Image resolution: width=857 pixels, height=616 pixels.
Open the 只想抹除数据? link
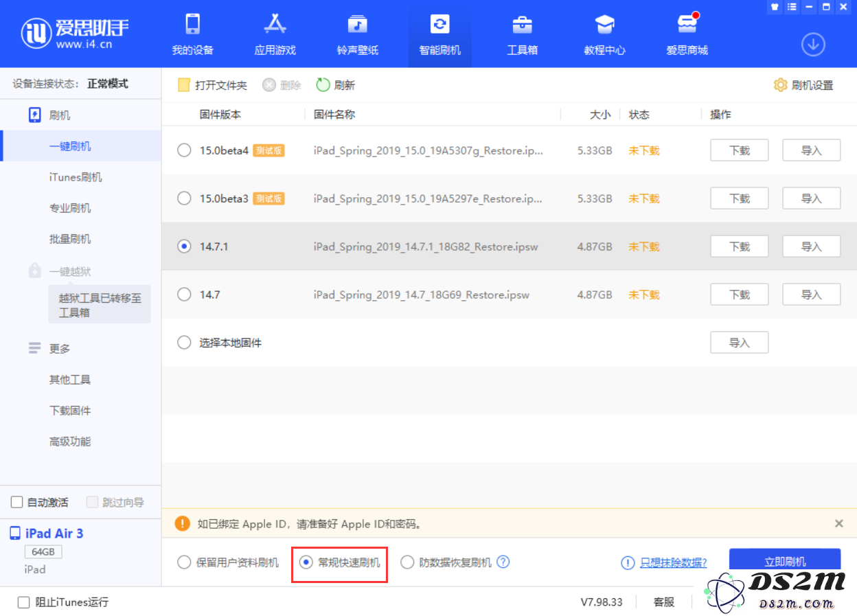point(674,562)
